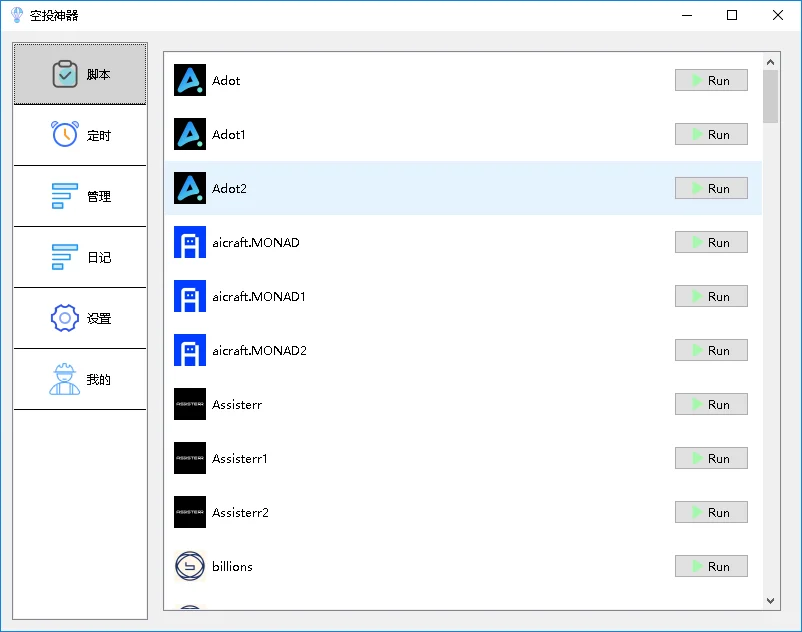802x632 pixels.
Task: Click the 空投神器 app icon in title bar
Action: (x=17, y=15)
